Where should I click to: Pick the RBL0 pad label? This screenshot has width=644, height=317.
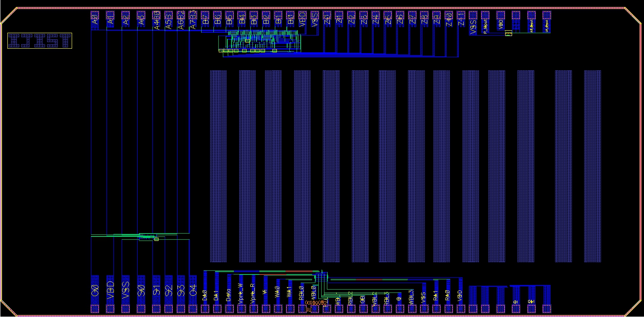302,293
